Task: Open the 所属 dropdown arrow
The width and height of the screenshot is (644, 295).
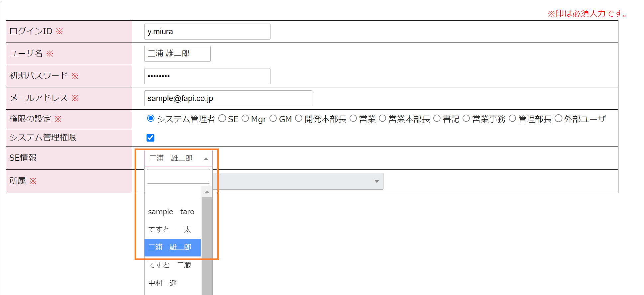Action: click(376, 181)
